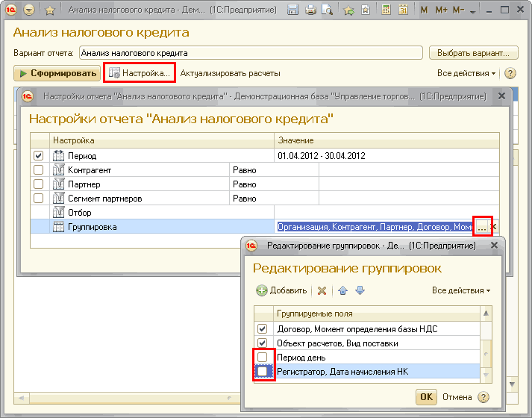Toggle the Контрагент setting checkbox

click(39, 170)
